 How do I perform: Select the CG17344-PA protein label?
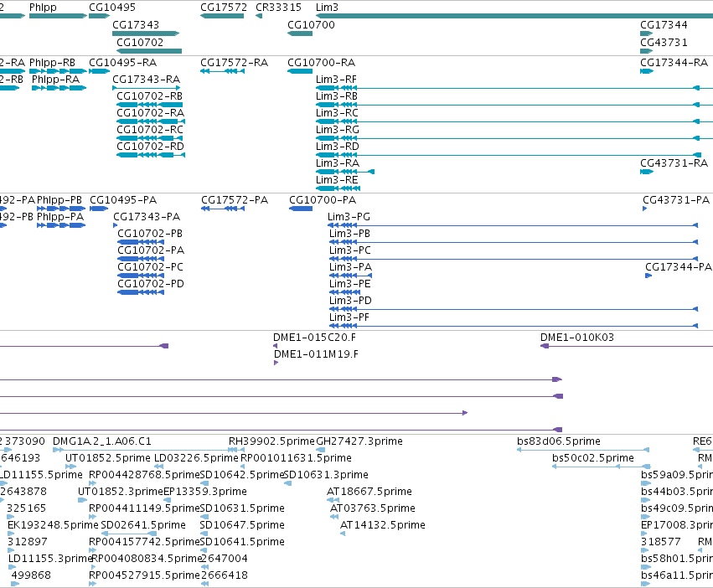tap(679, 267)
